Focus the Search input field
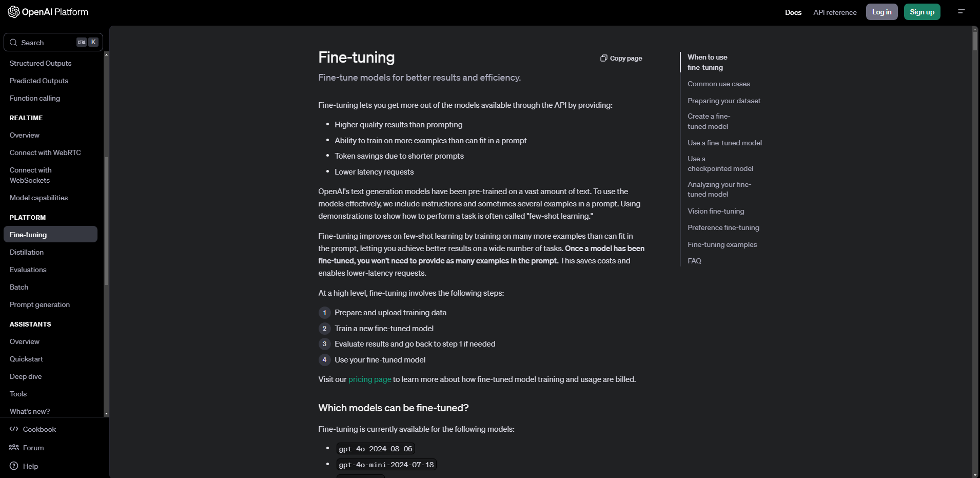This screenshot has height=478, width=980. pyautogui.click(x=53, y=42)
